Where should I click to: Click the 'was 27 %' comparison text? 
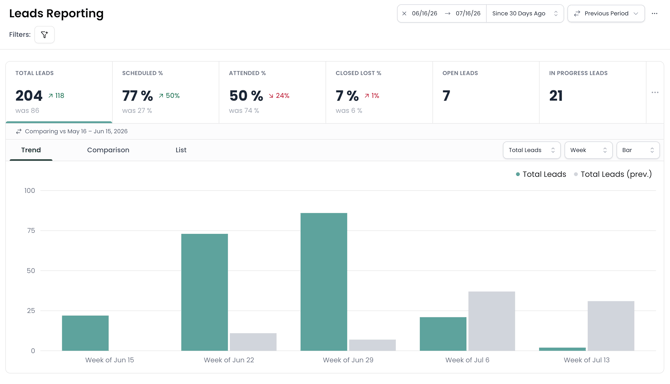pos(137,111)
